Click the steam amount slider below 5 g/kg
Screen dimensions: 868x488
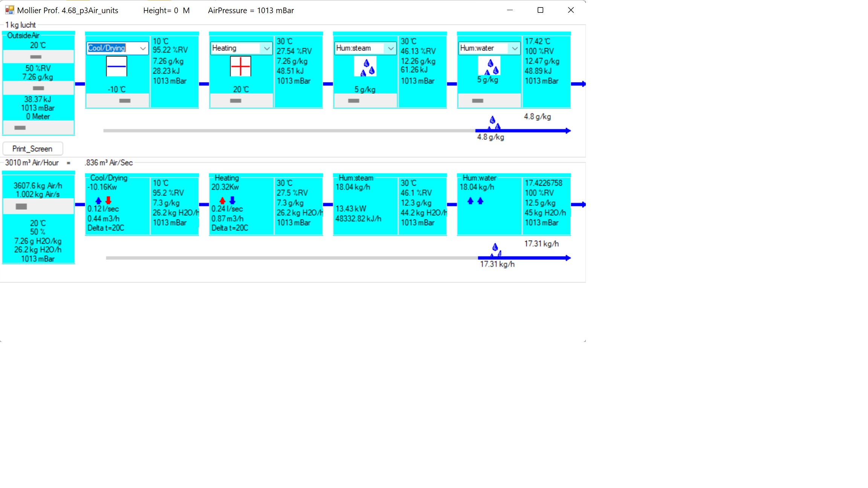coord(353,101)
